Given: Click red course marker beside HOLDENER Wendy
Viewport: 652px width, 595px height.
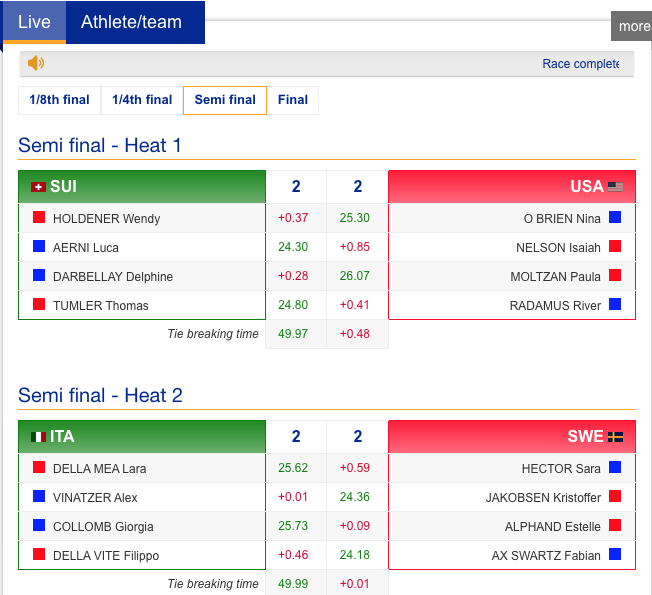Looking at the screenshot, I should point(39,217).
